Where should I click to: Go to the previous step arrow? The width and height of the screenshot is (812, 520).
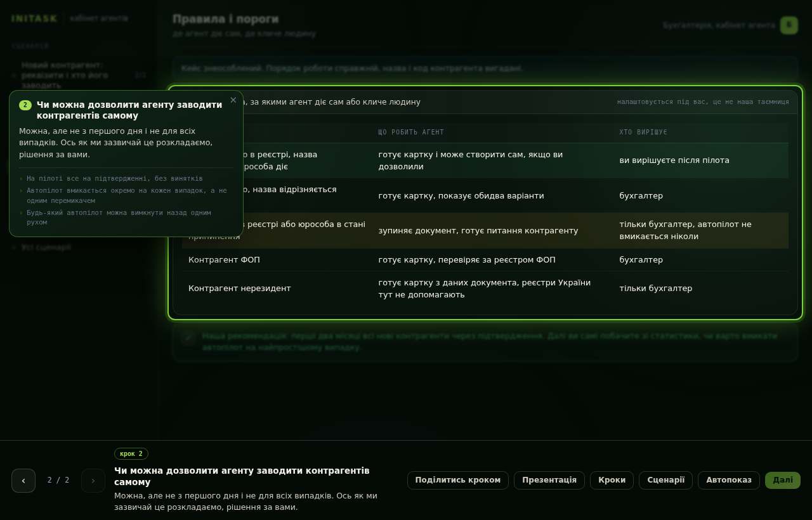coord(23,481)
